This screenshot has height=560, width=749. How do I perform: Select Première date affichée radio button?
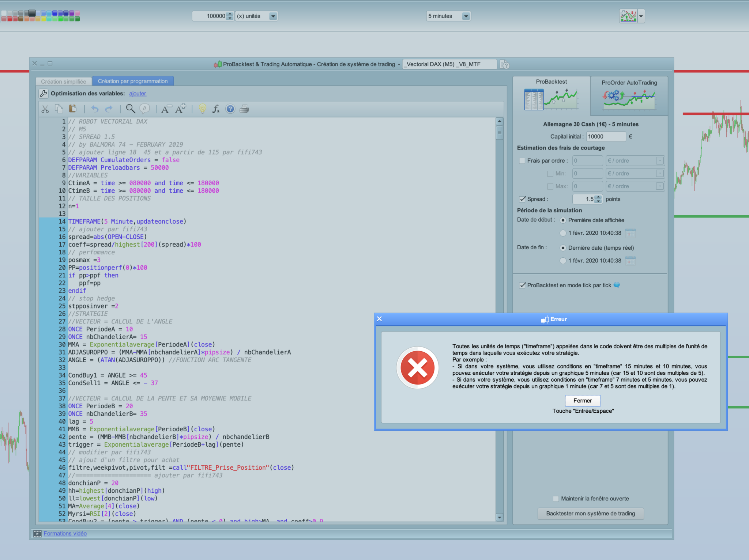[563, 220]
